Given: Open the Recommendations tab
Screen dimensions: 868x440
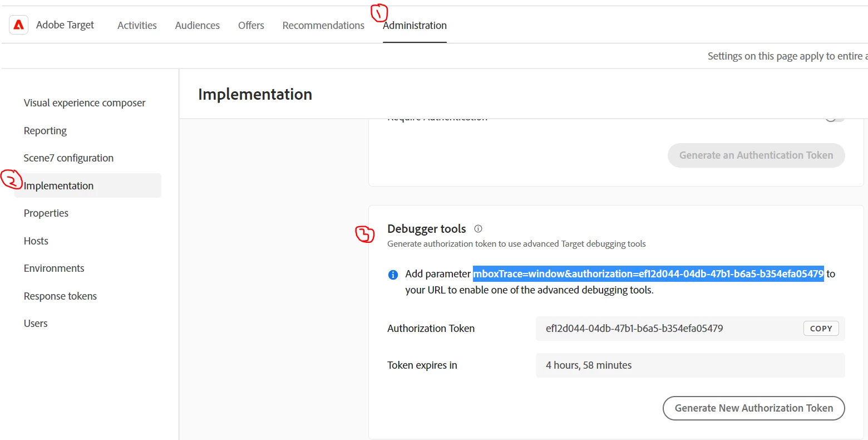Looking at the screenshot, I should tap(323, 25).
